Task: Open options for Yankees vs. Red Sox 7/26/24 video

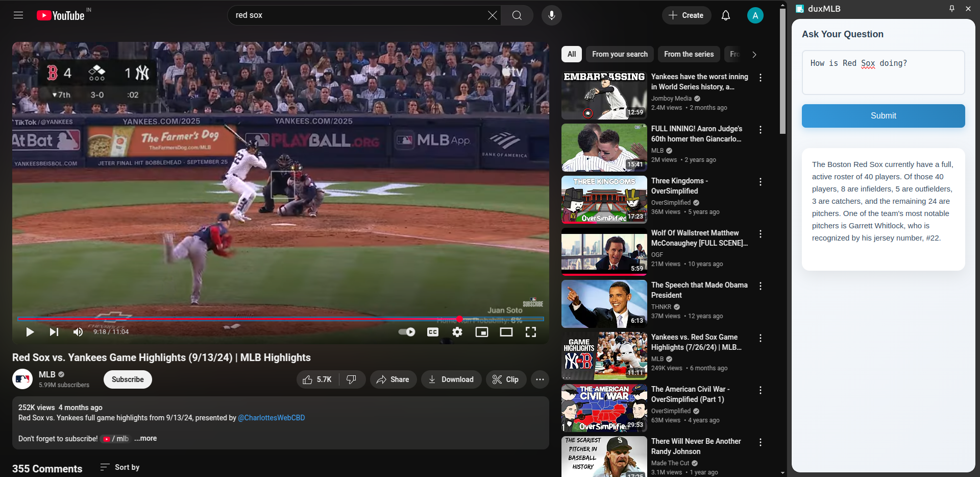Action: point(761,338)
